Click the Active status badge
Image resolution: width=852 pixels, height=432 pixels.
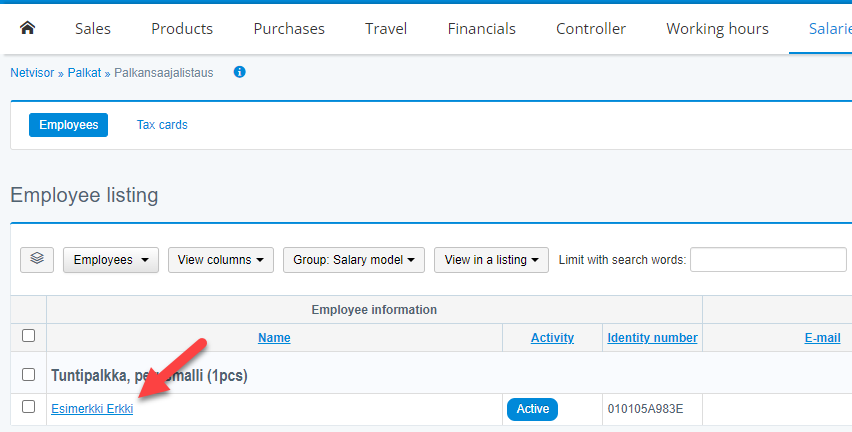click(532, 409)
